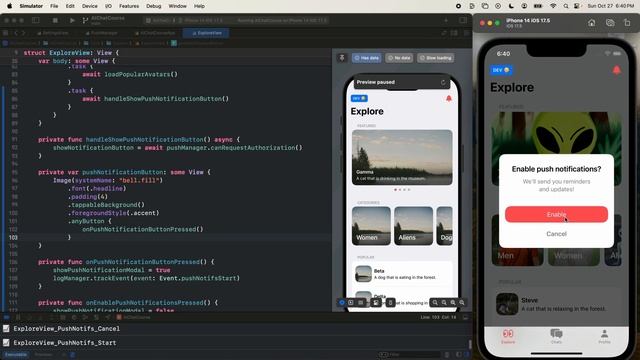Toggle the Xcode navigator sidebar
640x360 pixels.
point(36,20)
